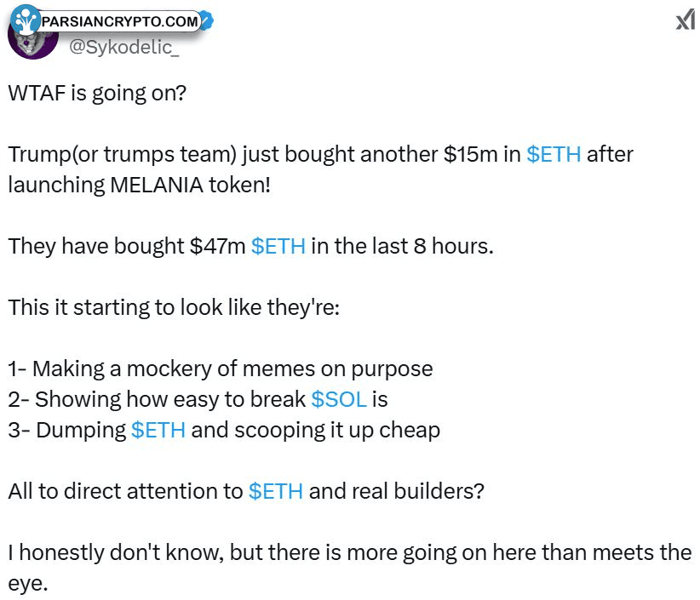700x600 pixels.
Task: Click the 'WTAF is going on?' line
Action: pos(97,94)
